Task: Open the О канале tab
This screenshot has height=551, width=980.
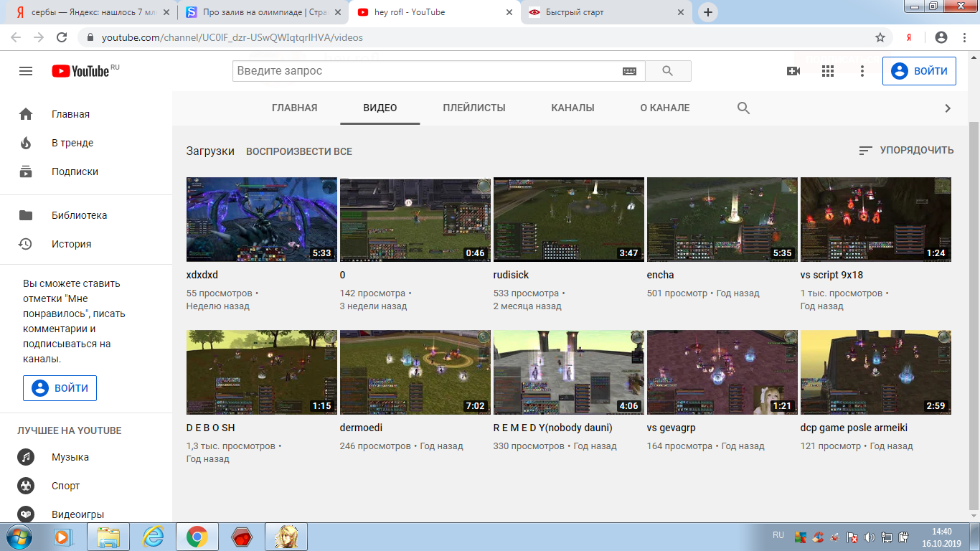Action: [x=664, y=108]
